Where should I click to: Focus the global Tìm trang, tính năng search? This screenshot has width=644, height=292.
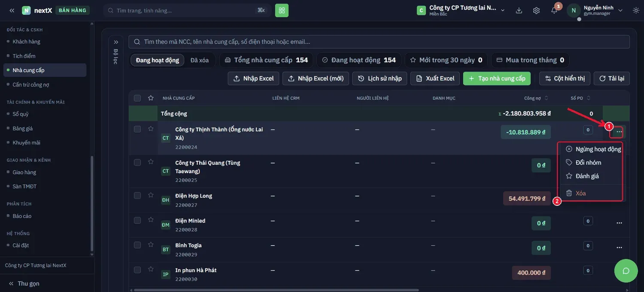186,10
